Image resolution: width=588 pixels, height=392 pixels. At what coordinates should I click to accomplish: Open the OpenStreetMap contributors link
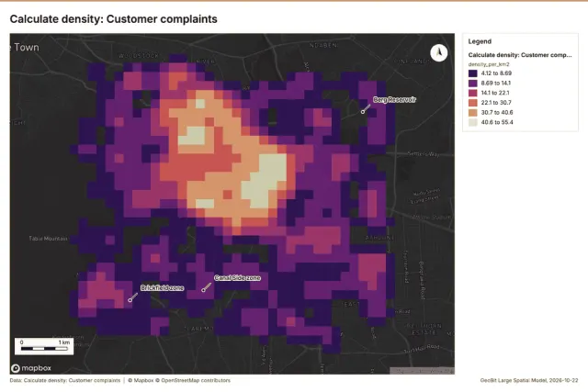(193, 380)
